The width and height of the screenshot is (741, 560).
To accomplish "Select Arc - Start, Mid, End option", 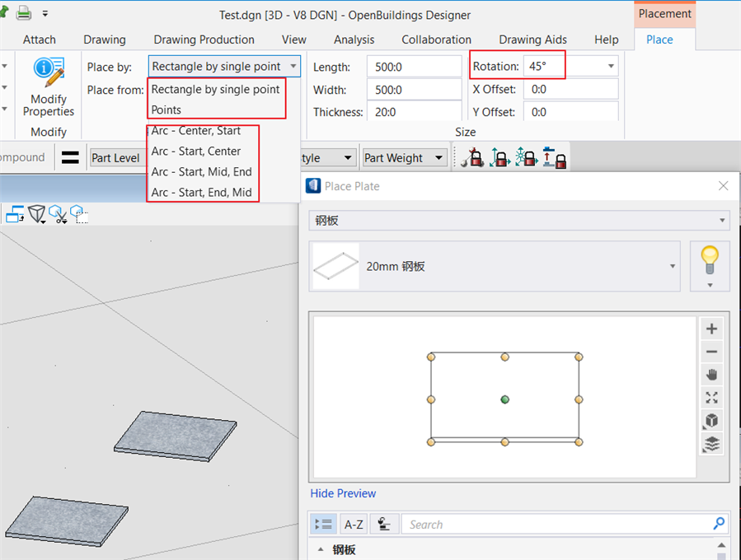I will (x=202, y=172).
